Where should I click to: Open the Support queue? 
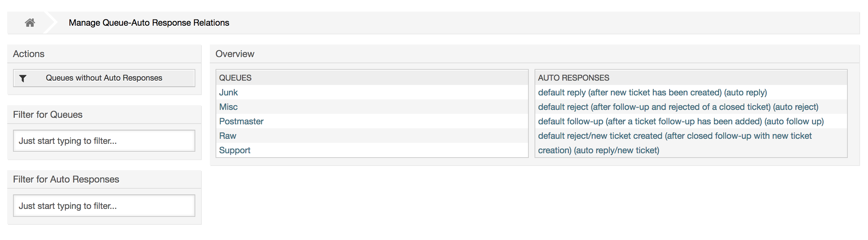(235, 150)
